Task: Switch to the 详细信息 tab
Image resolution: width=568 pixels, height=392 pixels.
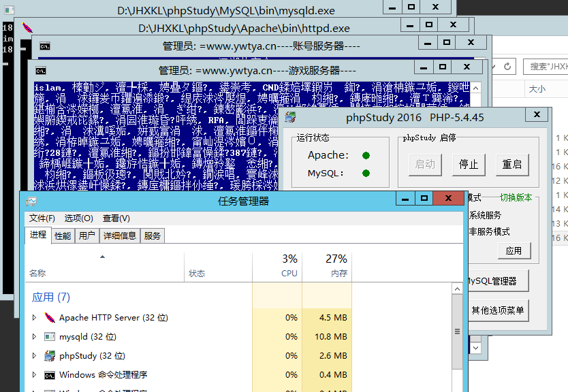Action: click(x=120, y=236)
